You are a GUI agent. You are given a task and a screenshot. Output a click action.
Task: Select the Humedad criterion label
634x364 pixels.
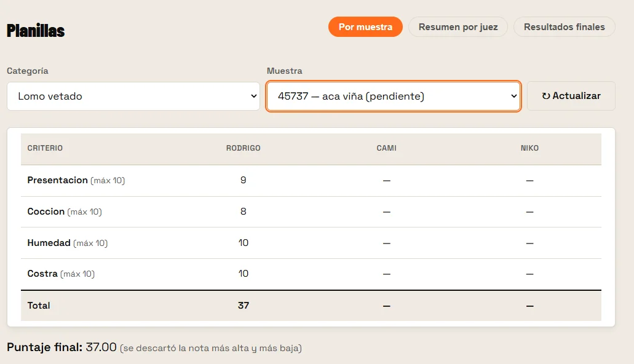click(x=49, y=243)
